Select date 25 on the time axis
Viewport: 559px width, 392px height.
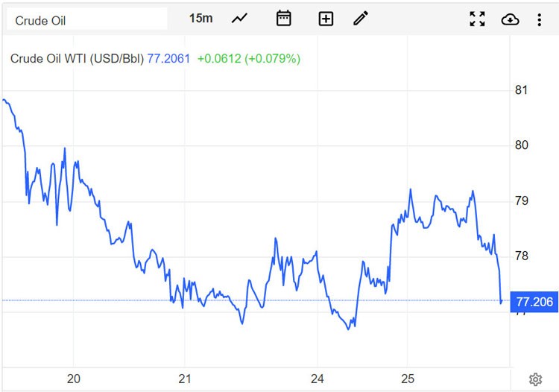click(x=408, y=379)
